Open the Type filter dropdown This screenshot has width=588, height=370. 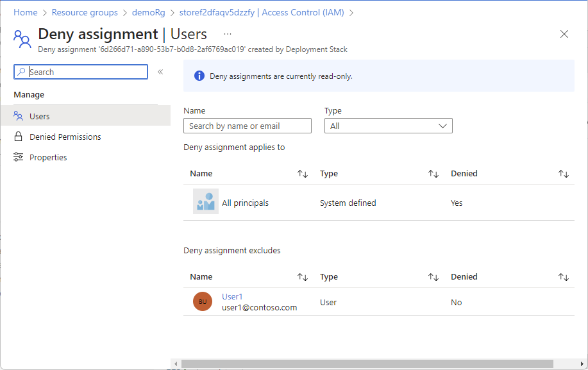[388, 126]
